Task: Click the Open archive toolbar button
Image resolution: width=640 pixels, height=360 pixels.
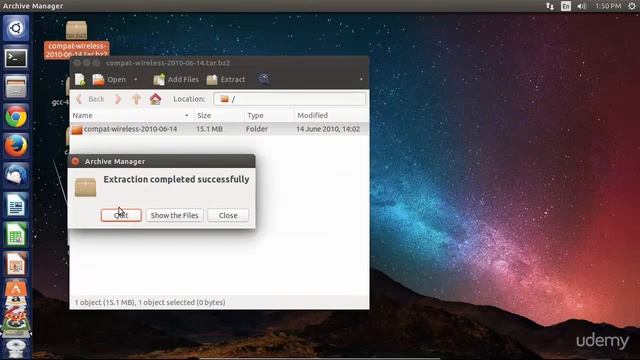Action: click(109, 80)
